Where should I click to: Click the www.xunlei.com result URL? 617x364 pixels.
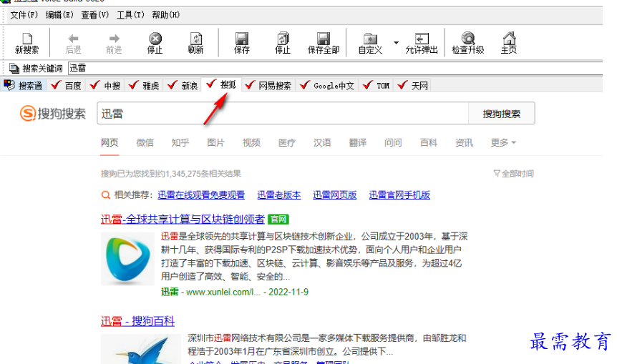pyautogui.click(x=223, y=292)
